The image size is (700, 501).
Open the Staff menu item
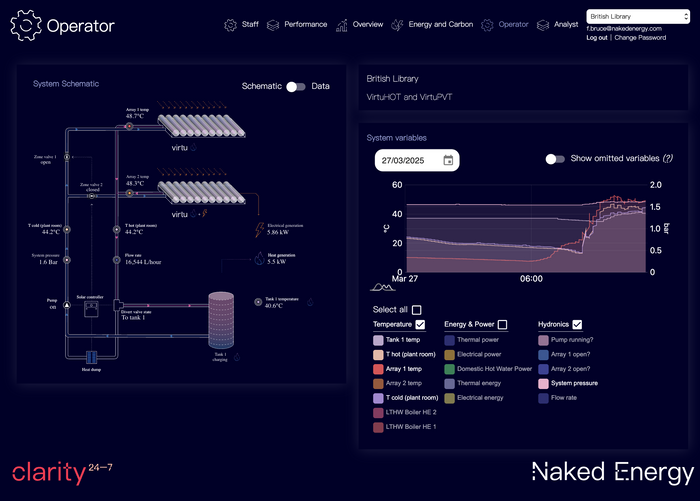click(x=250, y=25)
